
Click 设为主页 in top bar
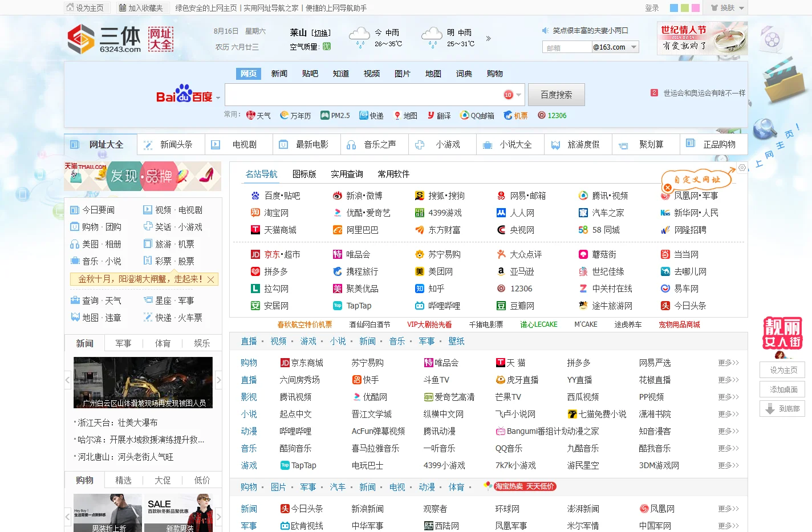point(86,8)
